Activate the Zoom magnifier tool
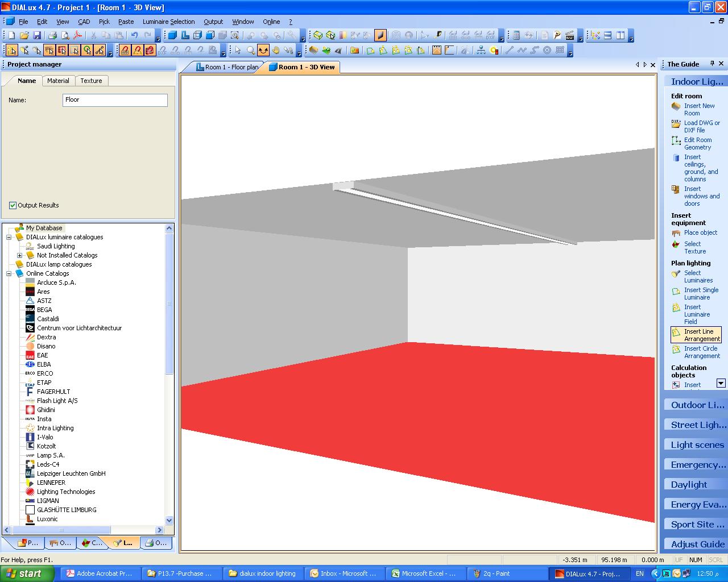The image size is (728, 582). 250,50
